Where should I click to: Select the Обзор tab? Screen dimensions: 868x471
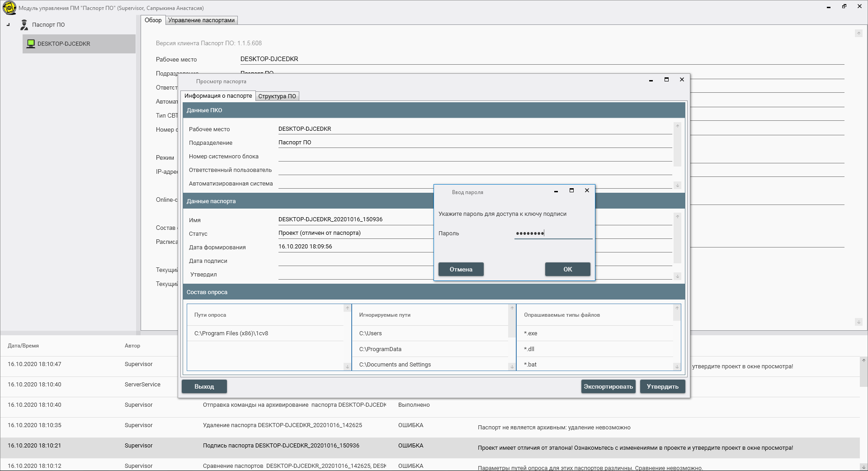[x=153, y=20]
